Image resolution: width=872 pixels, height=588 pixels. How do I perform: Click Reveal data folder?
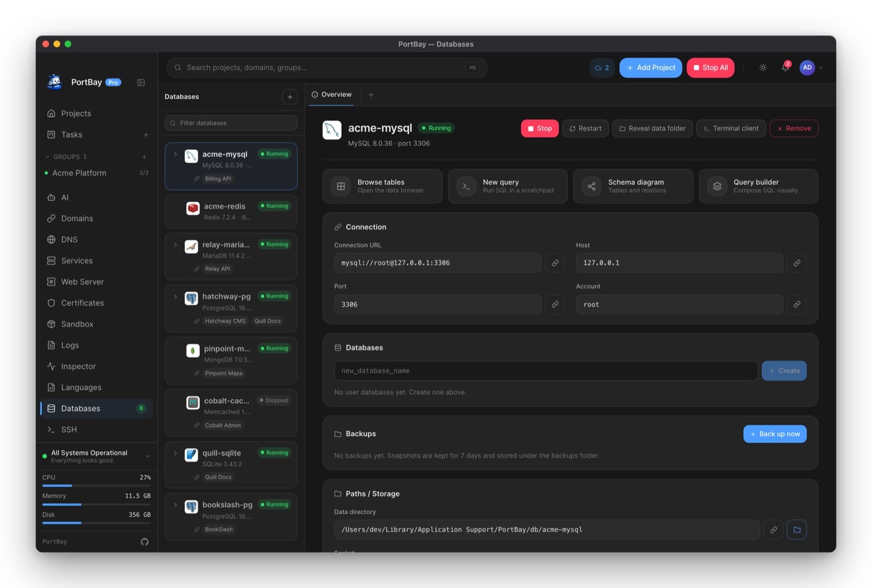click(x=652, y=129)
